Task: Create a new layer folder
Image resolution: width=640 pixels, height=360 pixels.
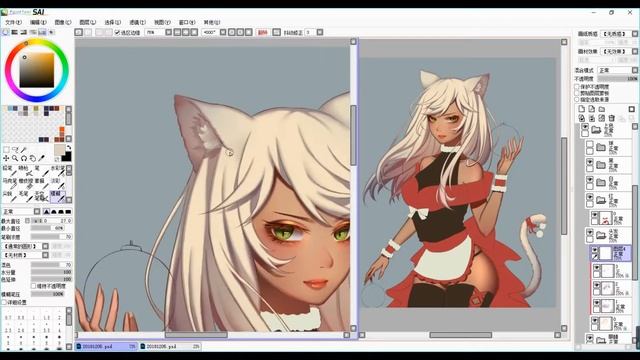Action: pos(602,109)
